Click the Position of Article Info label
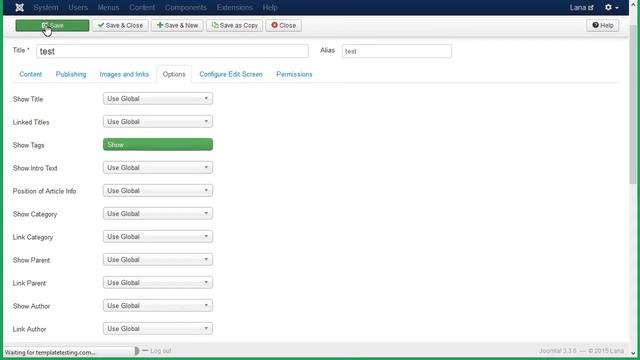Image resolution: width=640 pixels, height=360 pixels. (44, 191)
